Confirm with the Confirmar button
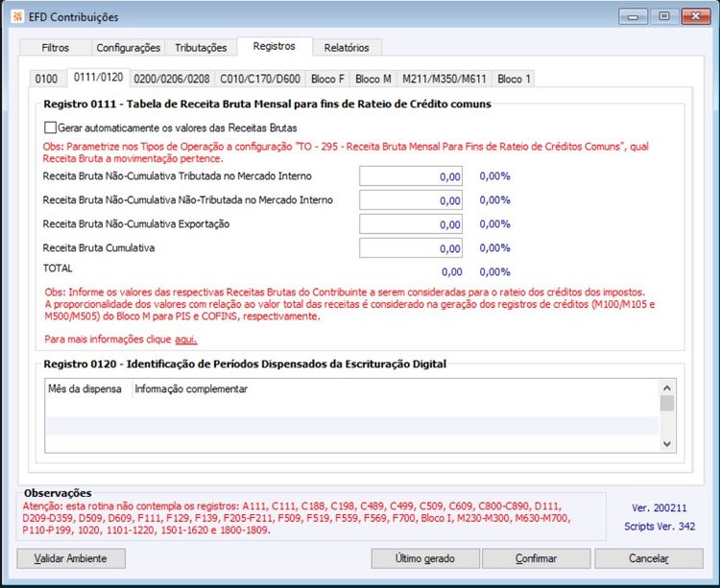Viewport: 720px width, 588px height. coord(536,558)
